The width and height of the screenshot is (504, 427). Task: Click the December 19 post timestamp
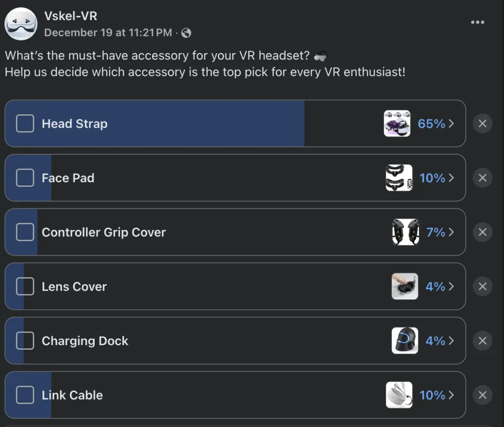(108, 33)
